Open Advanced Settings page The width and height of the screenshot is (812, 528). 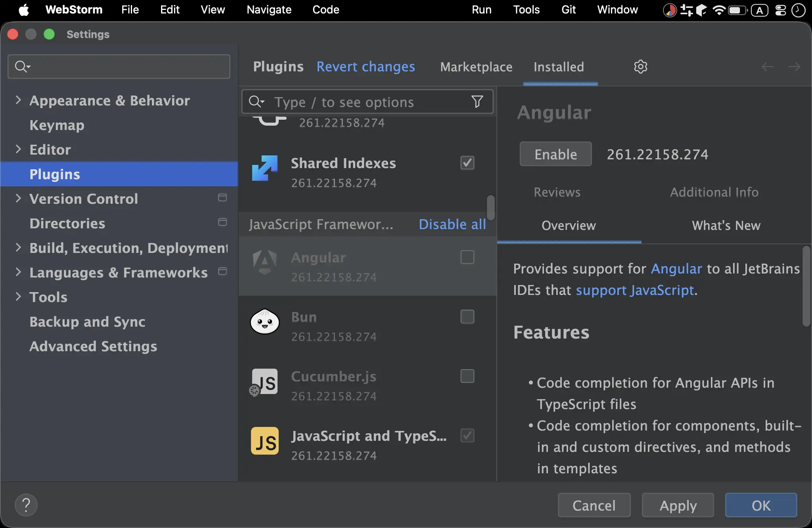pyautogui.click(x=93, y=346)
